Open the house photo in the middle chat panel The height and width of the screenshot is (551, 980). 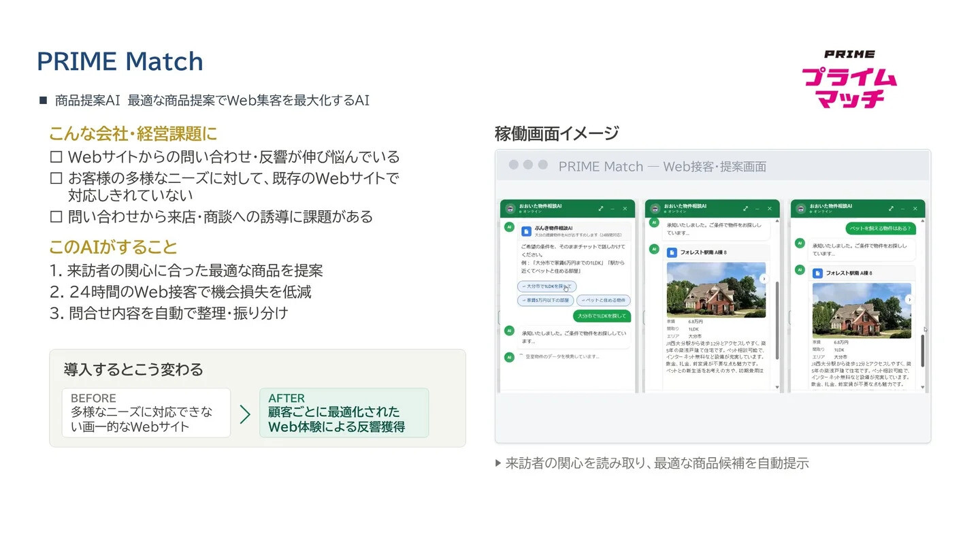click(716, 290)
